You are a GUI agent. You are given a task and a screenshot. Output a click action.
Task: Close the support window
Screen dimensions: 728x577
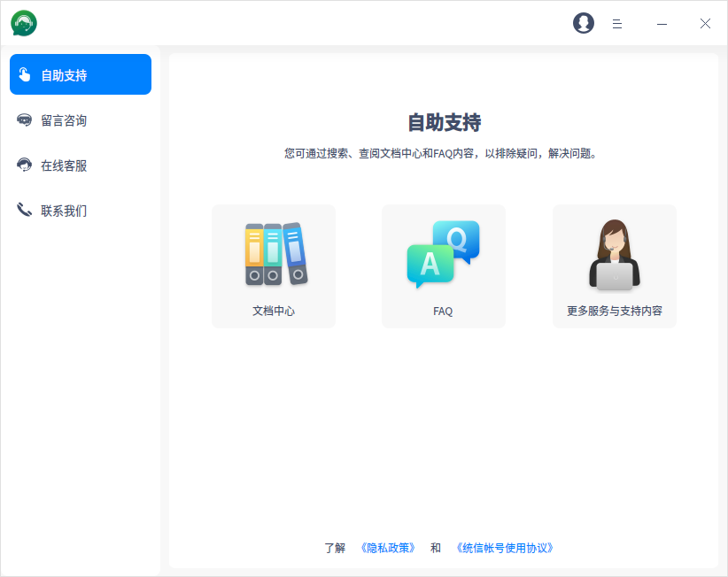pyautogui.click(x=705, y=24)
